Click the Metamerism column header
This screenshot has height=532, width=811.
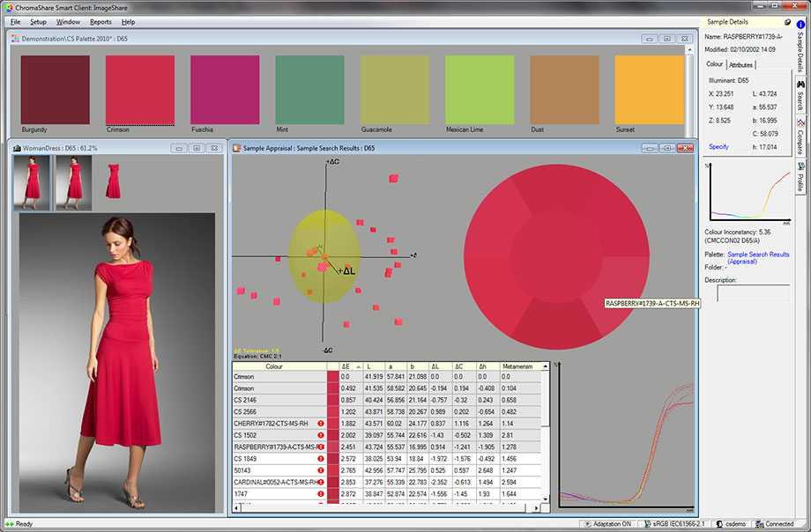pos(520,366)
